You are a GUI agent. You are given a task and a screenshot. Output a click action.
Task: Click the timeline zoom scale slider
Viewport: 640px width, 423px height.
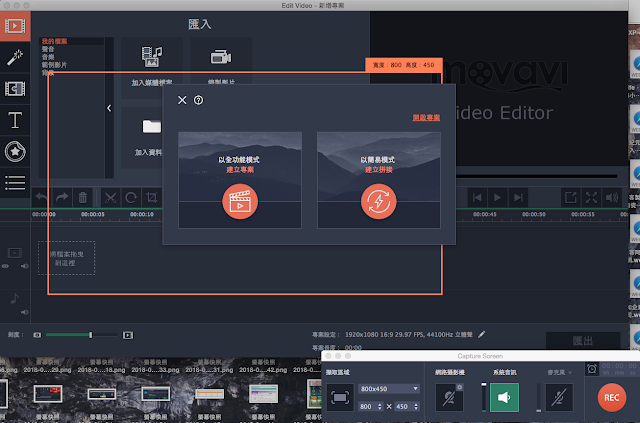click(82, 335)
